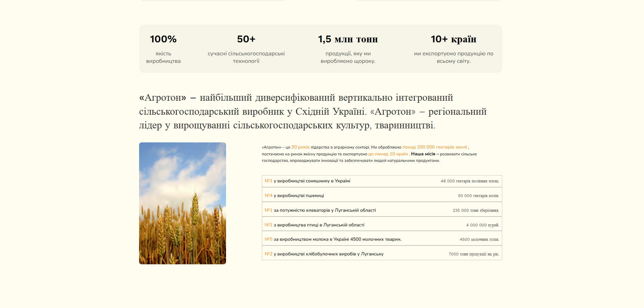Viewport: 644px width, 308px height.
Task: Click "235 000 тонн зберігання" value
Action: (476, 211)
